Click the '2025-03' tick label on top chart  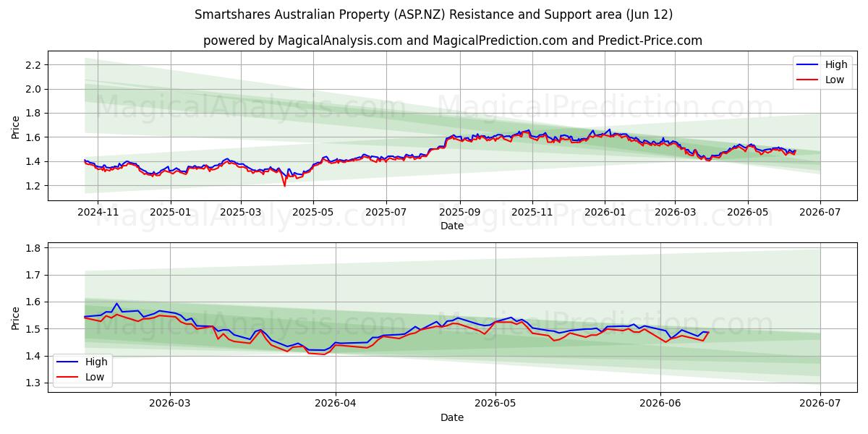[x=241, y=213]
